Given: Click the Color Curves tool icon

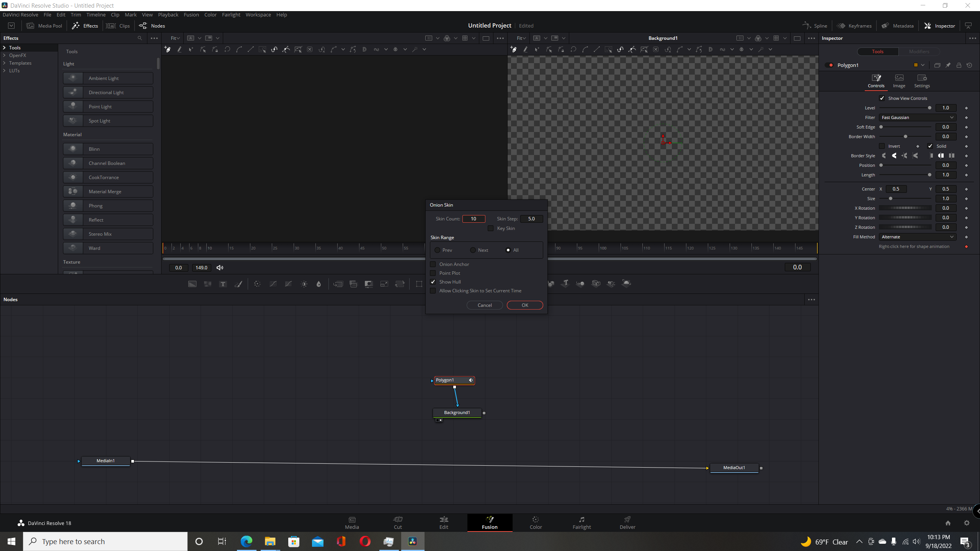Looking at the screenshot, I should click(x=273, y=284).
